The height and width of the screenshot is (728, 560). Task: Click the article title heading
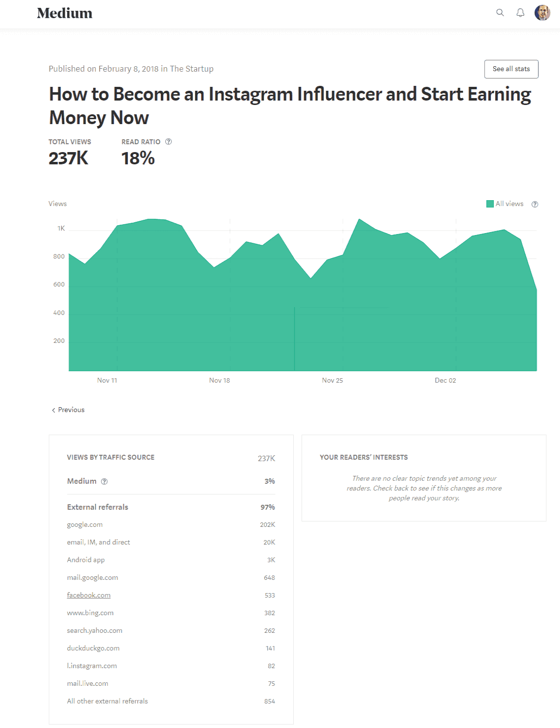coord(290,105)
